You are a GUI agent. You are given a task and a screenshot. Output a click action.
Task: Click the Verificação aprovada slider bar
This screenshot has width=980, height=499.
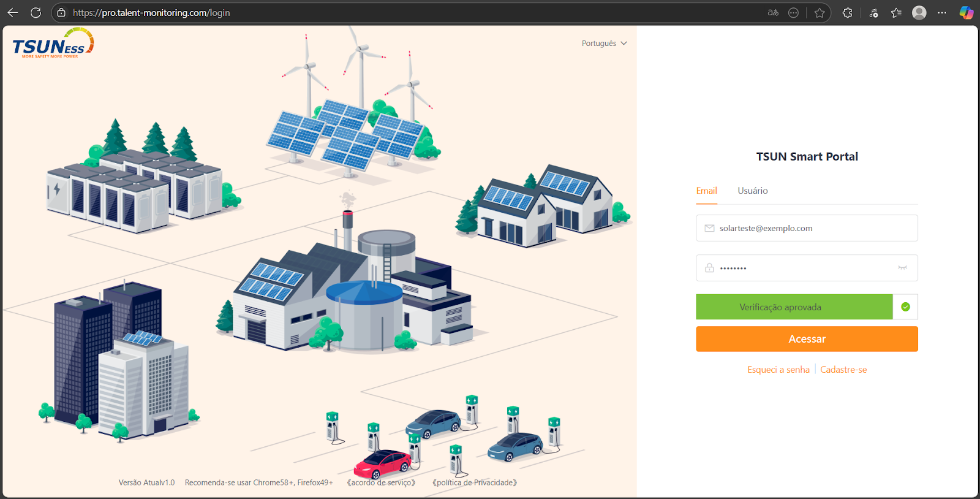click(x=794, y=307)
